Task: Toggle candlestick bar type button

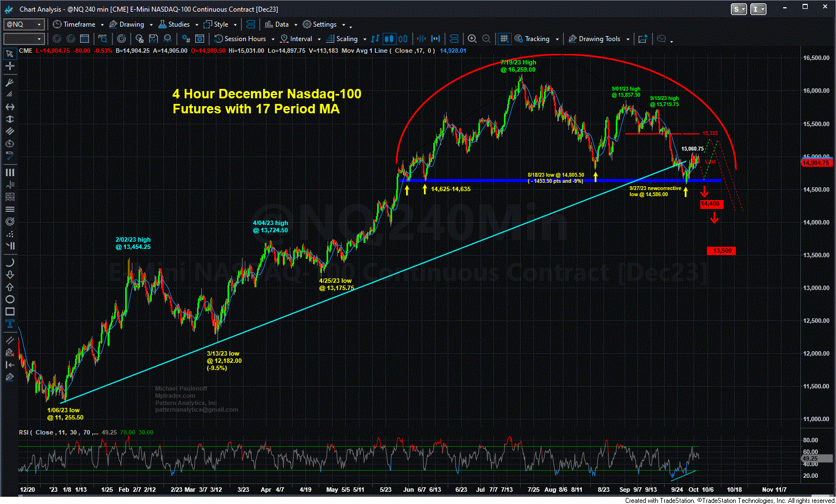Action: pos(389,39)
